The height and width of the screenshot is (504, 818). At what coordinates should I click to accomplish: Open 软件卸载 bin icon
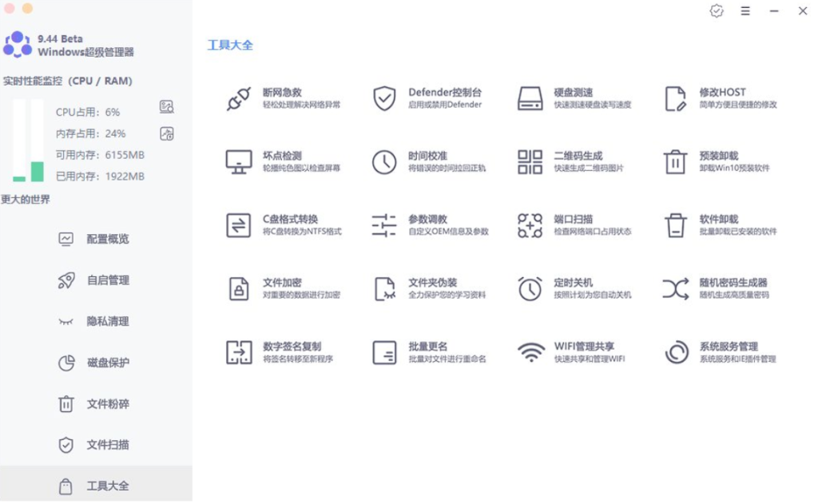676,225
